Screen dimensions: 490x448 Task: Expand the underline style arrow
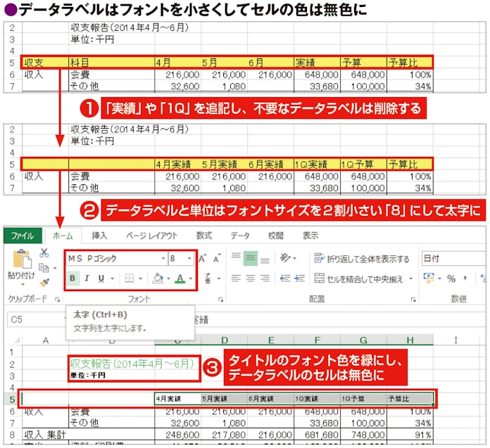coord(113,279)
